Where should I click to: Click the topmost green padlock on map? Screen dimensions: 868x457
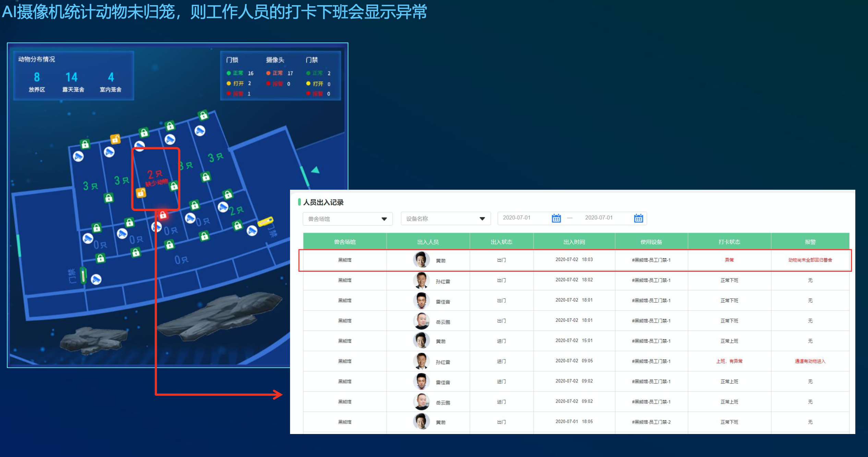203,115
